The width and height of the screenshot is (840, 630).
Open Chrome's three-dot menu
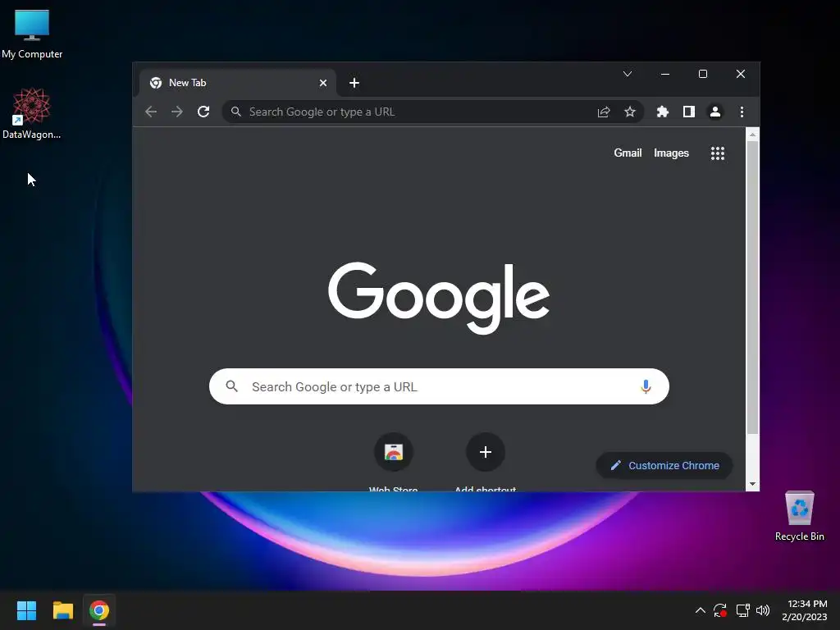click(742, 112)
